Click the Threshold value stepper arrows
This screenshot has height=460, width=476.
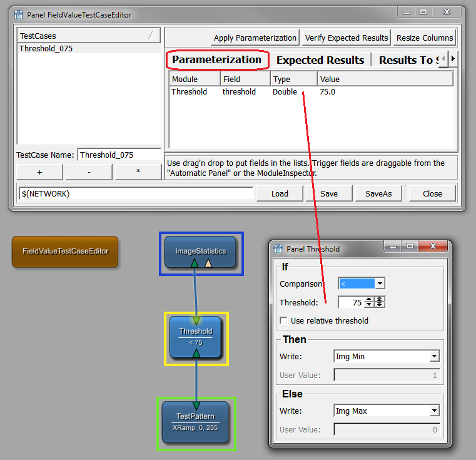[369, 302]
